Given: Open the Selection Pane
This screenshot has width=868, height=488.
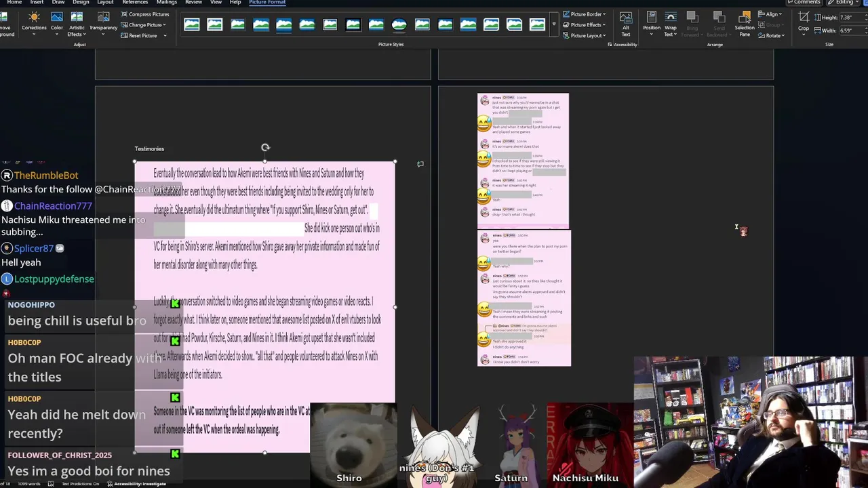Looking at the screenshot, I should (x=745, y=24).
